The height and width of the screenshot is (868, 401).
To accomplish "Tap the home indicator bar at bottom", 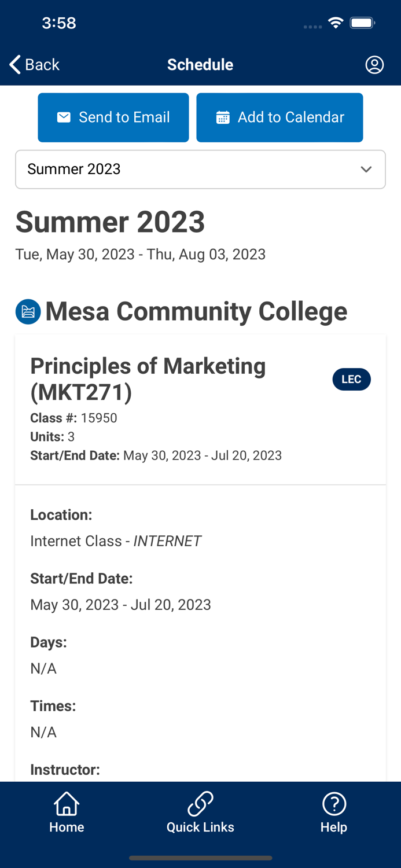I will pos(200,858).
